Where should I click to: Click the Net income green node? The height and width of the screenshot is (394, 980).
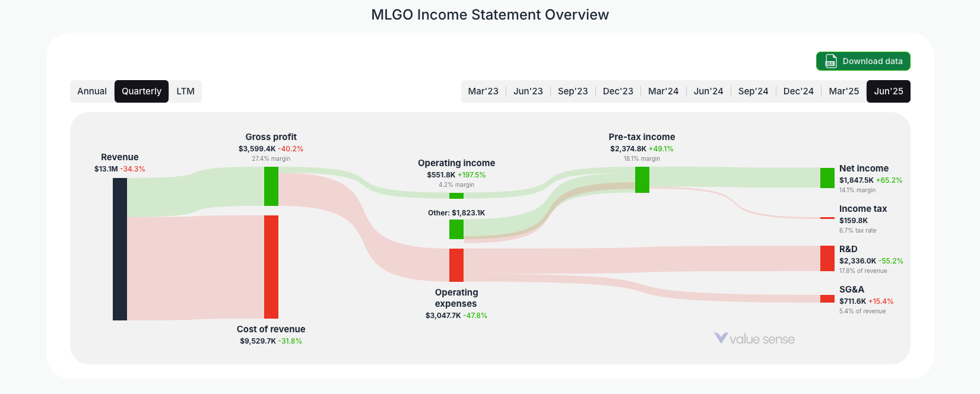[x=826, y=177]
